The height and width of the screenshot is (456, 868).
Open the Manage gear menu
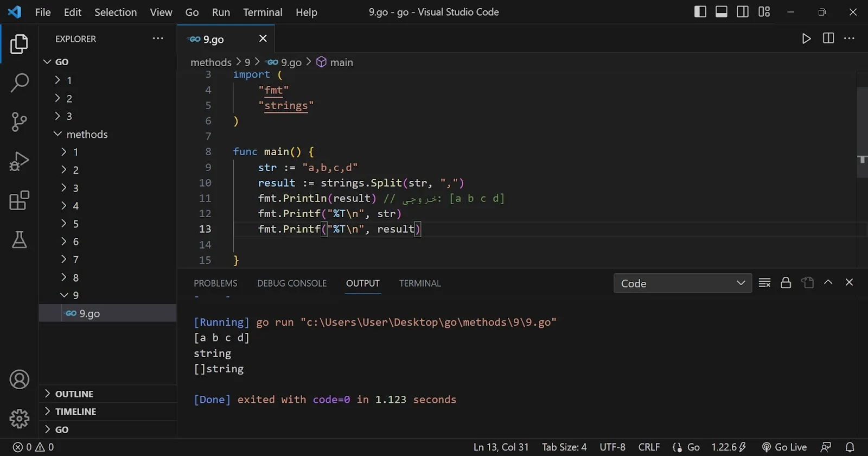(19, 419)
